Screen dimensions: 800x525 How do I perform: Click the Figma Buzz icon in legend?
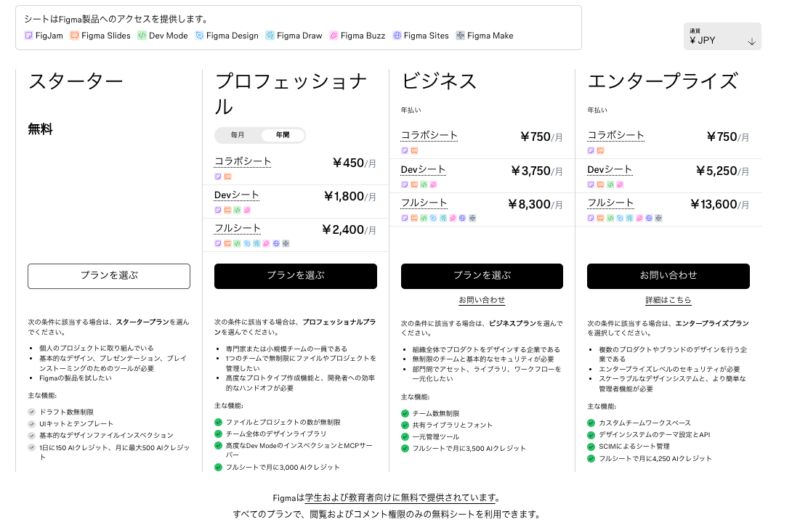pos(333,35)
